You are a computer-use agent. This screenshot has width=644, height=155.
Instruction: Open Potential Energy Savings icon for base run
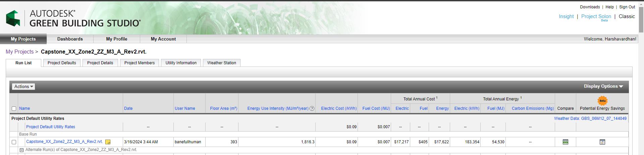tap(602, 142)
